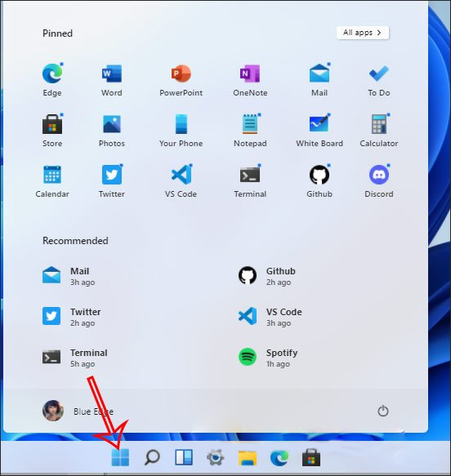Open recommended Terminal from 5h ago

[x=74, y=358]
